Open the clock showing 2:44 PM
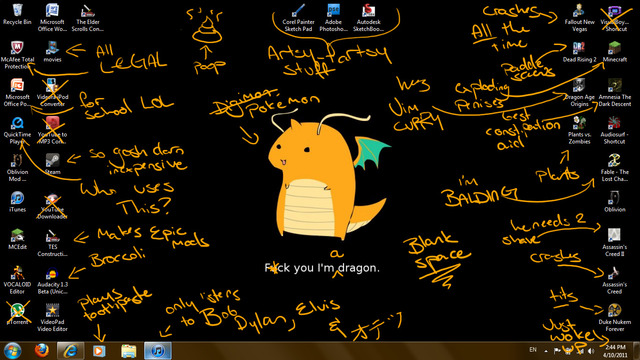 (x=616, y=351)
